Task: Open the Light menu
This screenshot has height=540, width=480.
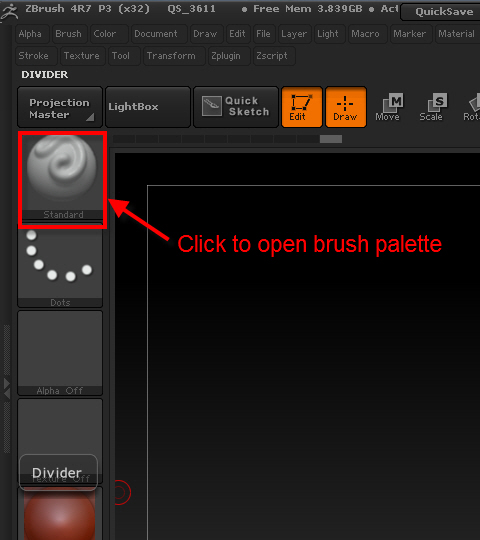Action: (x=330, y=34)
